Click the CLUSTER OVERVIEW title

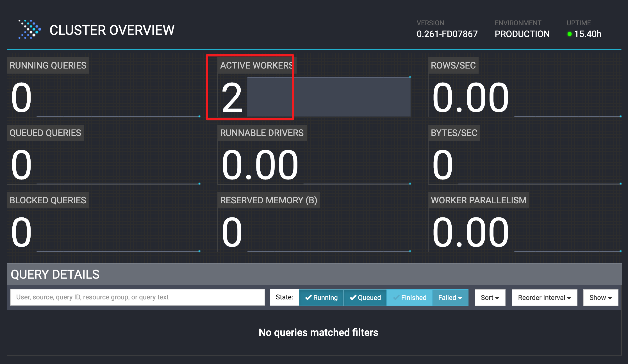click(112, 30)
